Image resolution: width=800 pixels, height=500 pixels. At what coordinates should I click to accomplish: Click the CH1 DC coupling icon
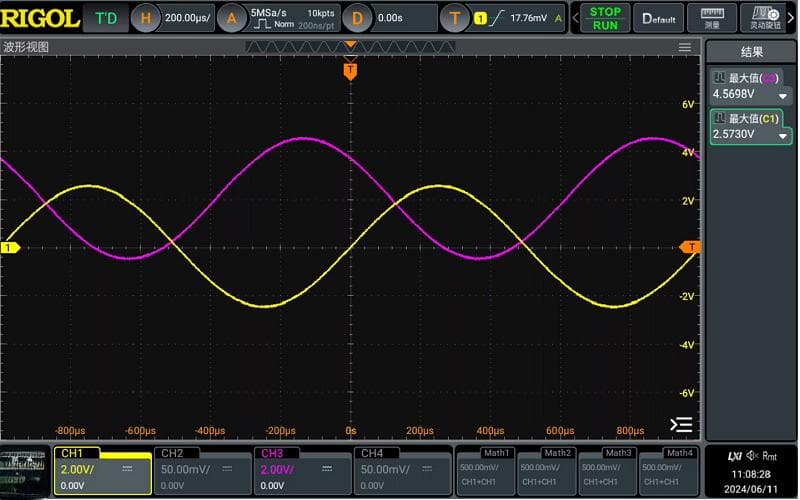coord(127,469)
